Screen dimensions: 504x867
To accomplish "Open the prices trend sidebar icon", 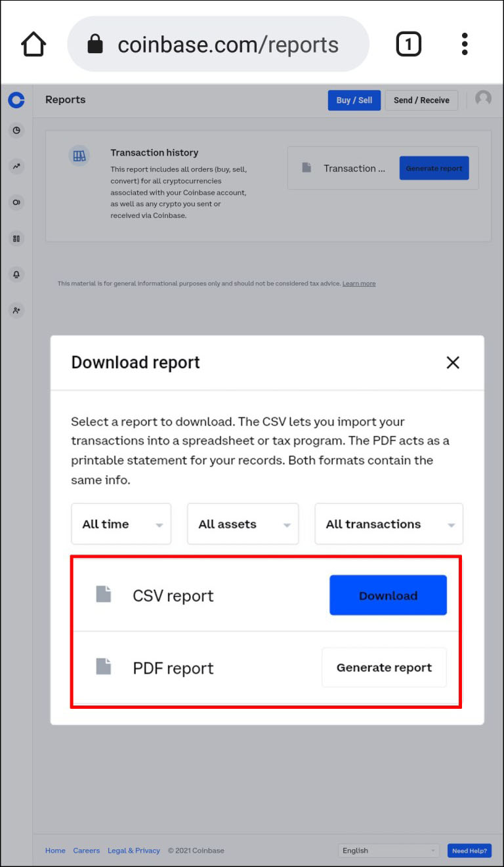I will pyautogui.click(x=16, y=167).
